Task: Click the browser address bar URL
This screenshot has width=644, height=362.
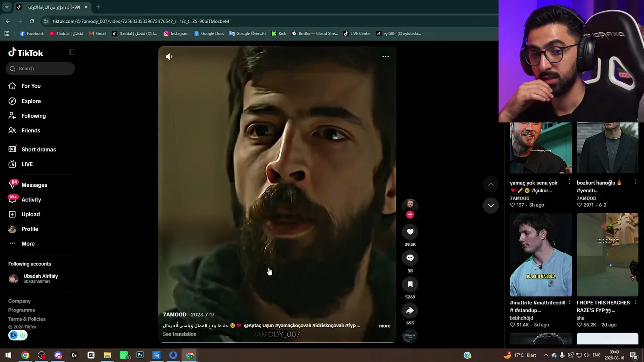Action: [x=141, y=21]
